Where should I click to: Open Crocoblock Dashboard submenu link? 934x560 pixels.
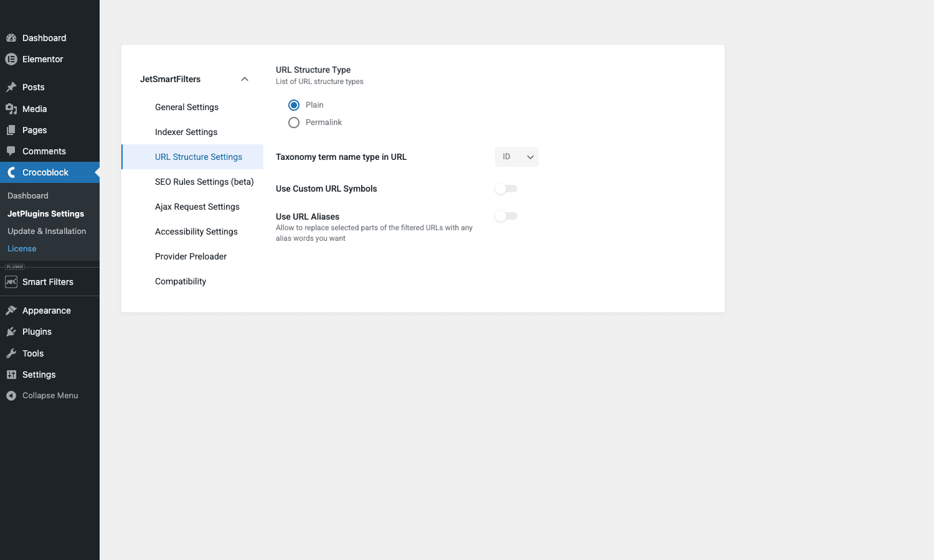pyautogui.click(x=28, y=195)
